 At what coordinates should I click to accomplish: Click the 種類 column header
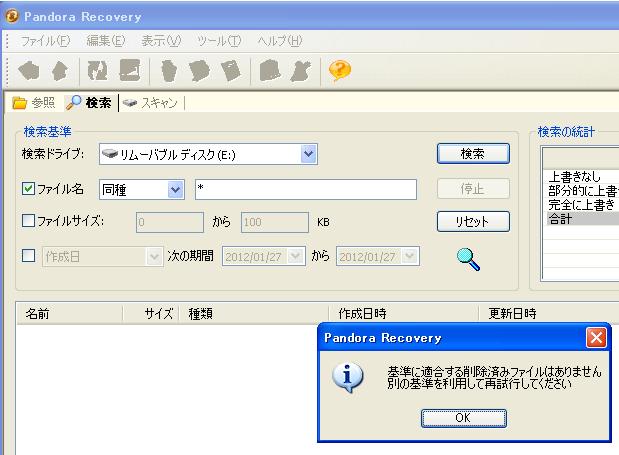point(253,314)
